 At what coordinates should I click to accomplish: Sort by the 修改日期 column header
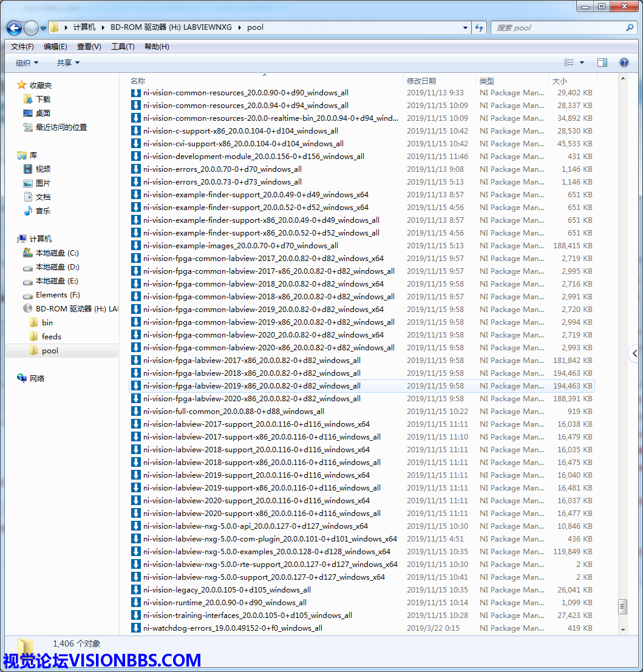click(x=421, y=81)
